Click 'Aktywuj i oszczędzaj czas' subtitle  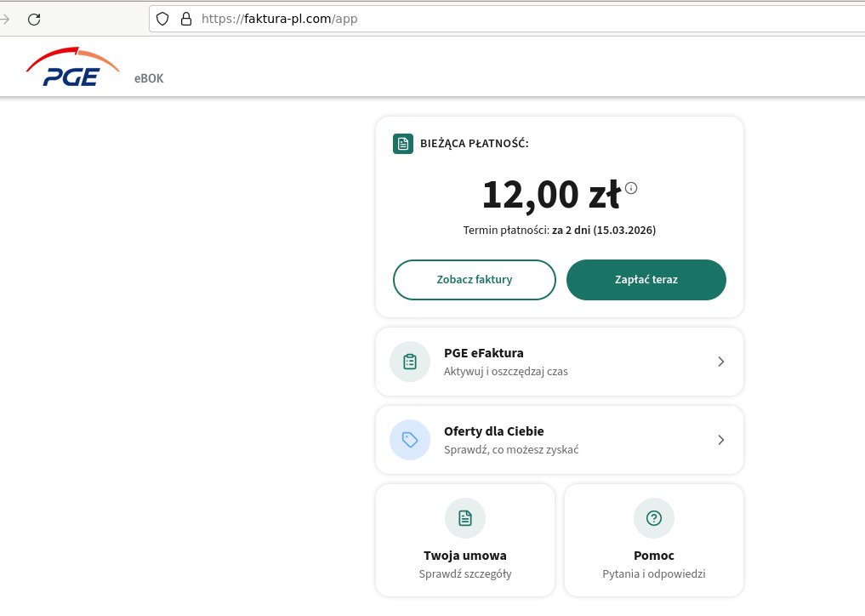coord(506,372)
